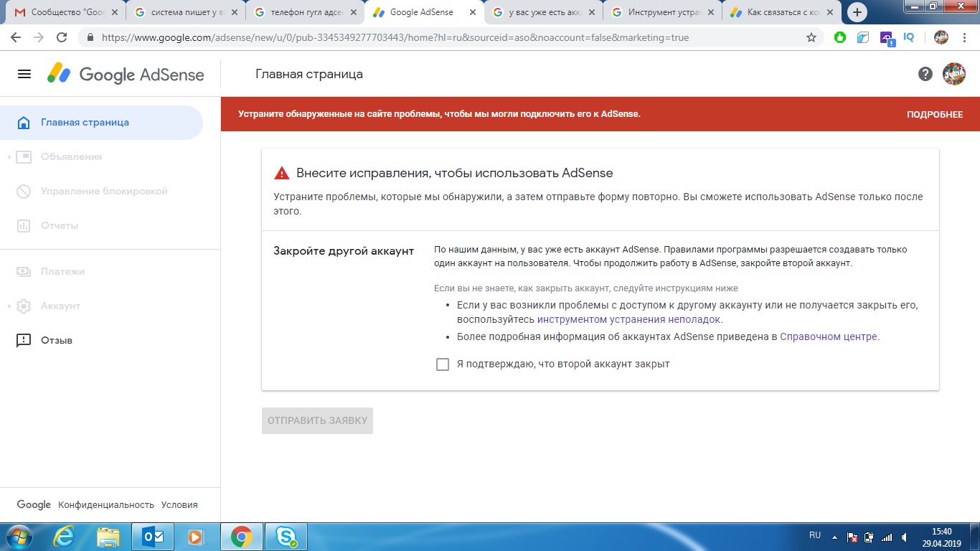980x551 pixels.
Task: Open the AdSense account avatar in the page header
Action: point(954,74)
